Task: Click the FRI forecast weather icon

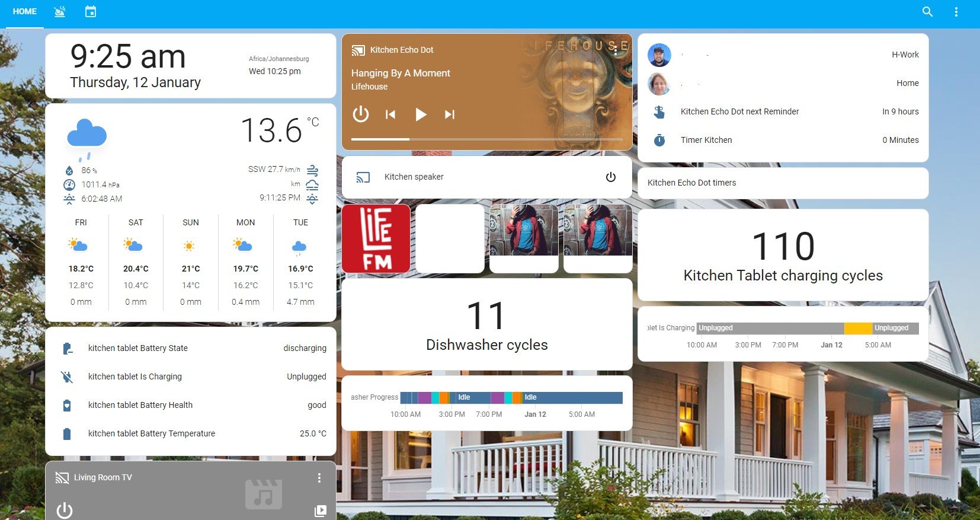Action: coord(78,245)
